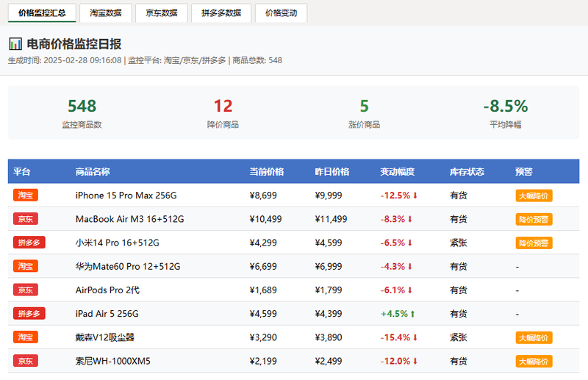
Task: Click the -8.3% change value
Action: (396, 219)
